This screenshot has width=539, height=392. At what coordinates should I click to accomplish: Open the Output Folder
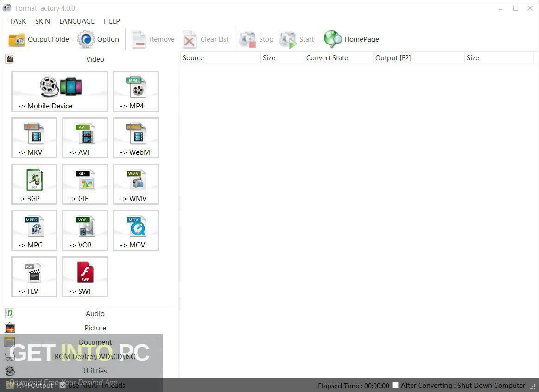coord(40,39)
